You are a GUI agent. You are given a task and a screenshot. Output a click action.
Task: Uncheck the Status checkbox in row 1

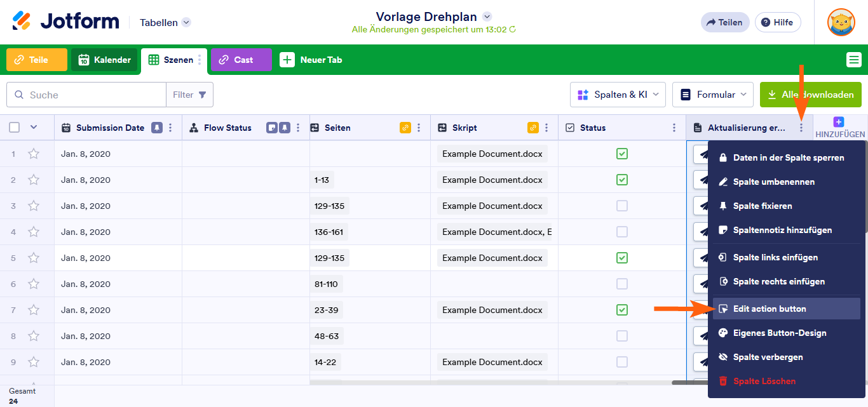621,154
